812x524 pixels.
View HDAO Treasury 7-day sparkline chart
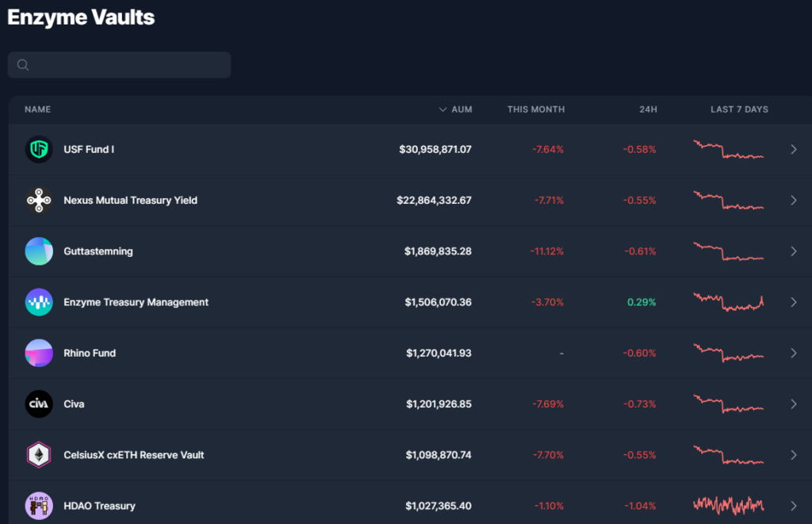pos(728,505)
